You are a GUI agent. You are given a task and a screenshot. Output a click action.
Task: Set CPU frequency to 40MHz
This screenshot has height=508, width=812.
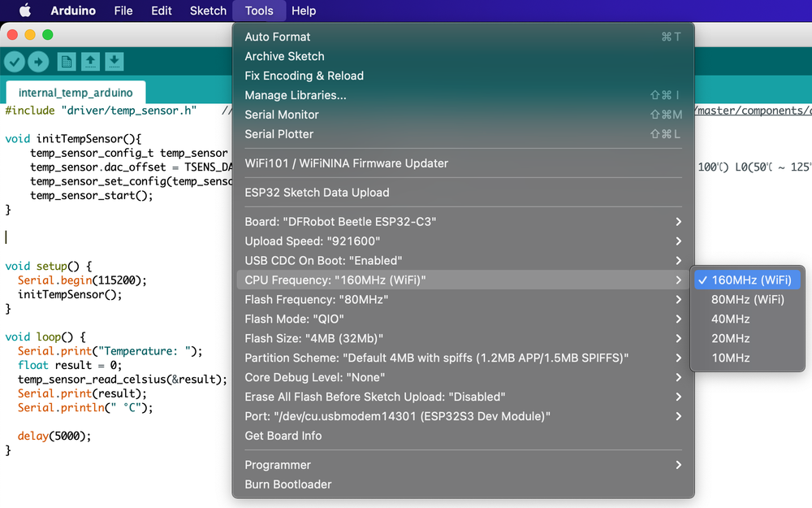click(730, 319)
